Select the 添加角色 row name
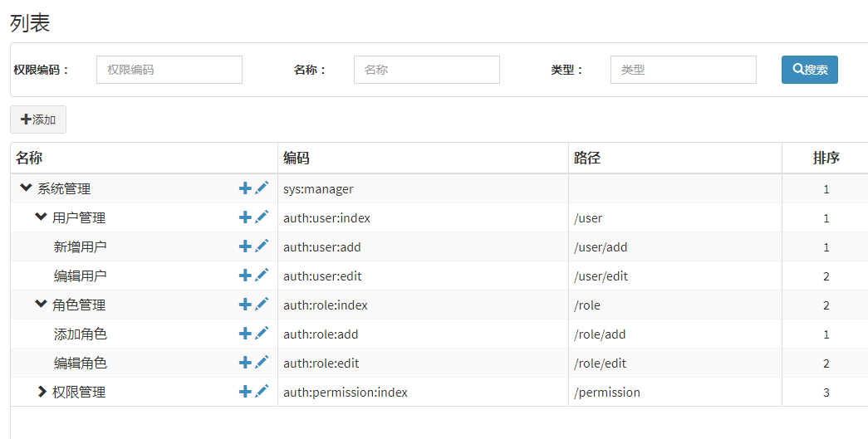868x439 pixels. (81, 334)
